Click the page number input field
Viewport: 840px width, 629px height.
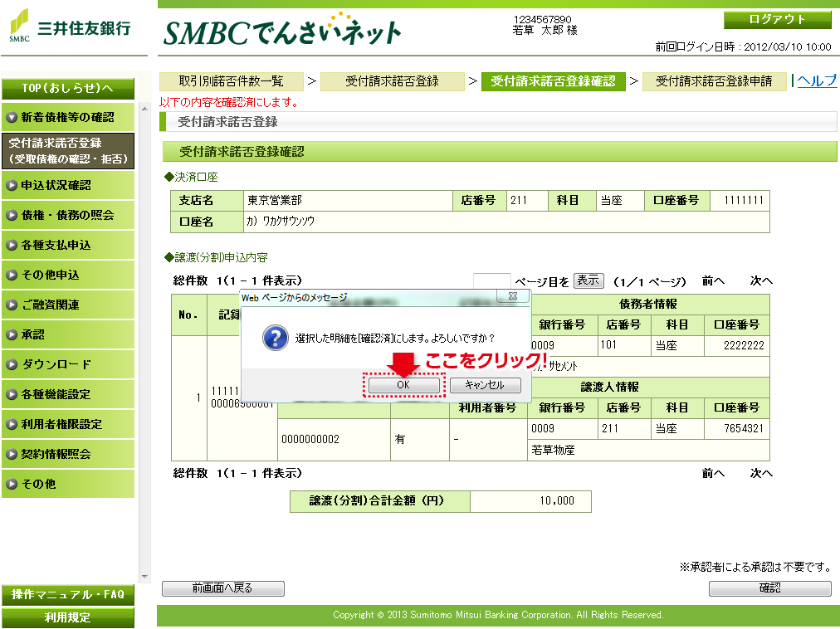[491, 280]
